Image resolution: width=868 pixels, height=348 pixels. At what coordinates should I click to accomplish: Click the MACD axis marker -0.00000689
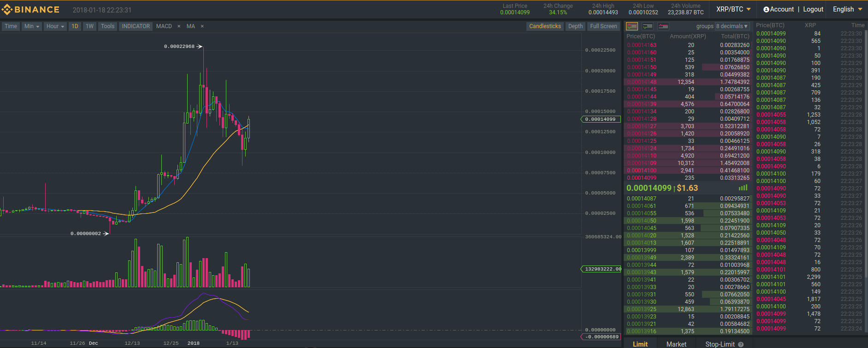point(601,337)
